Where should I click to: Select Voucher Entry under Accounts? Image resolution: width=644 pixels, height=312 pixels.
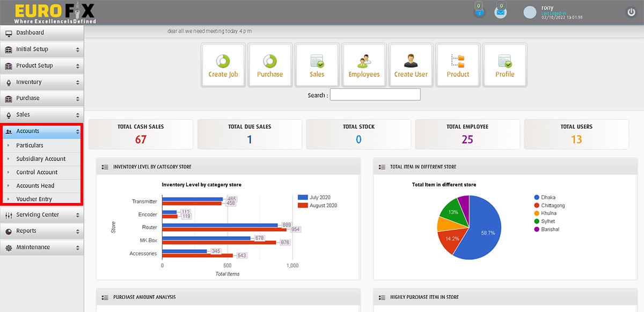(34, 199)
